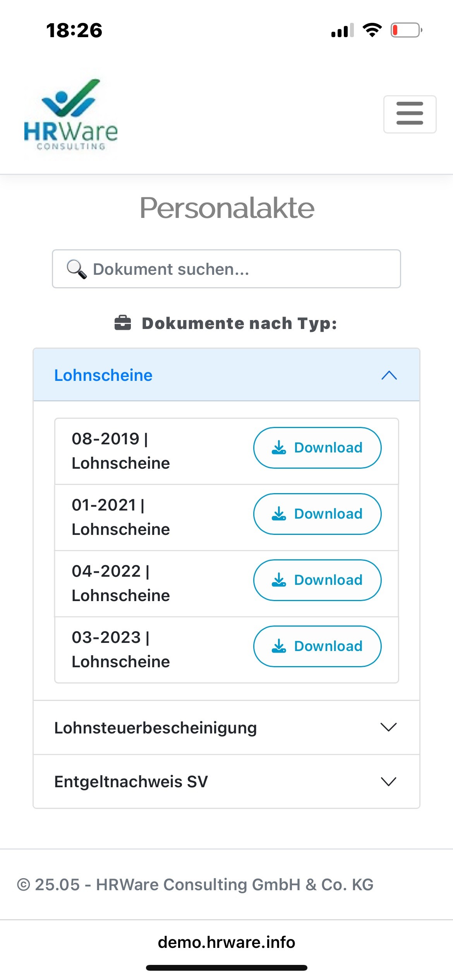Click download icon for 03-2023 Lohnscheine
The width and height of the screenshot is (453, 980).
[279, 646]
